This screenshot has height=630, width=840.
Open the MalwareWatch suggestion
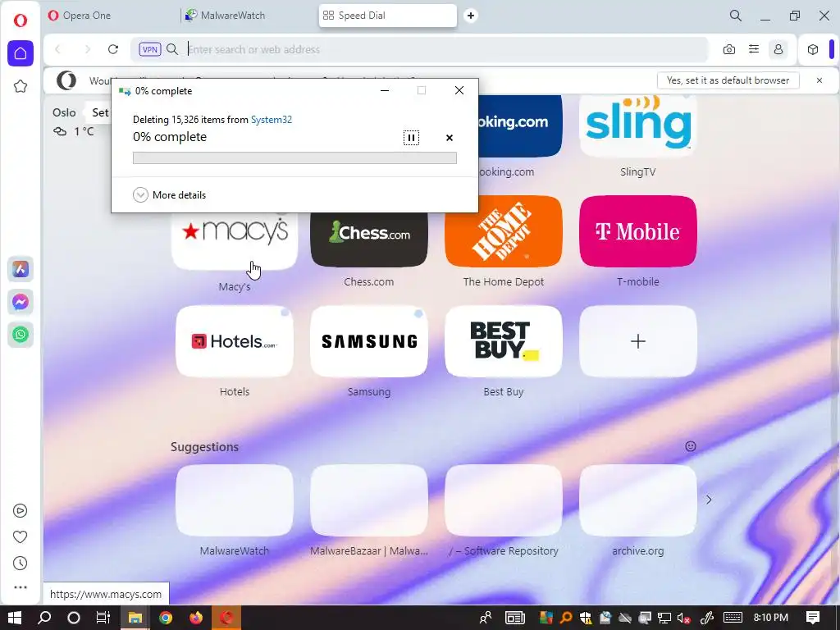click(235, 500)
